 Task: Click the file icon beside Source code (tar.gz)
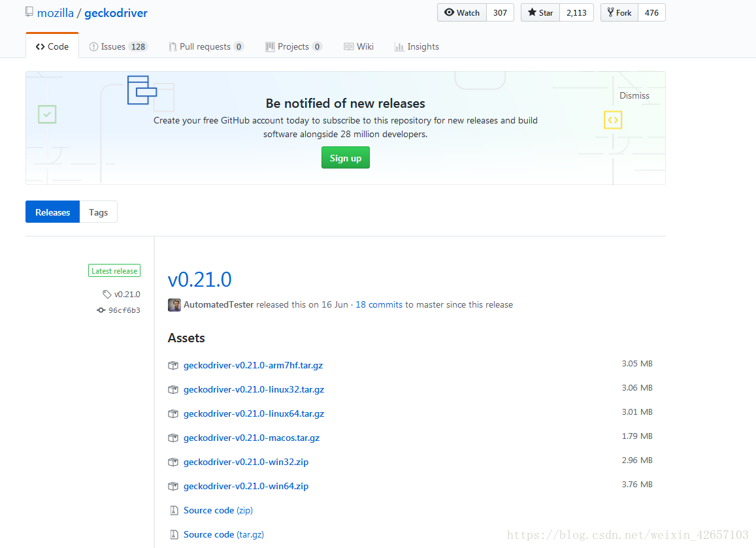click(x=174, y=534)
